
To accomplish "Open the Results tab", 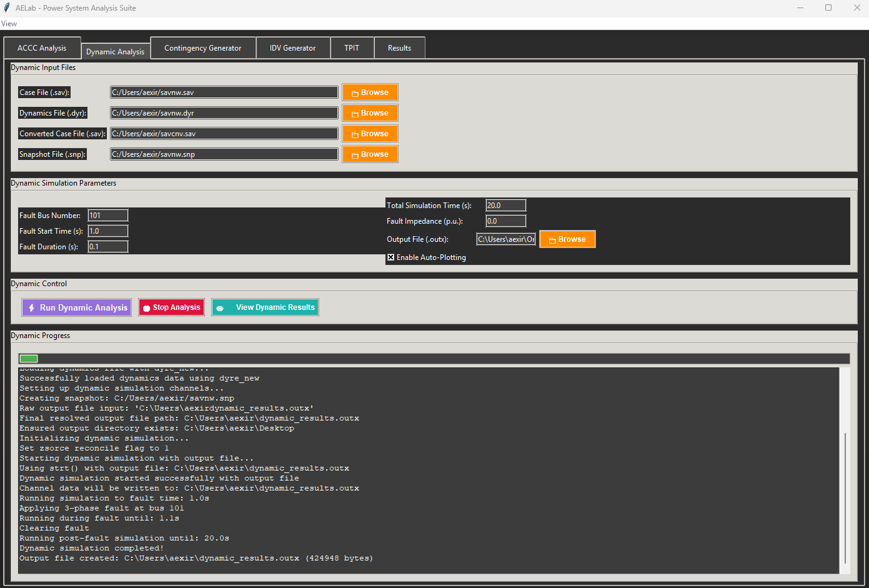I will pos(399,48).
